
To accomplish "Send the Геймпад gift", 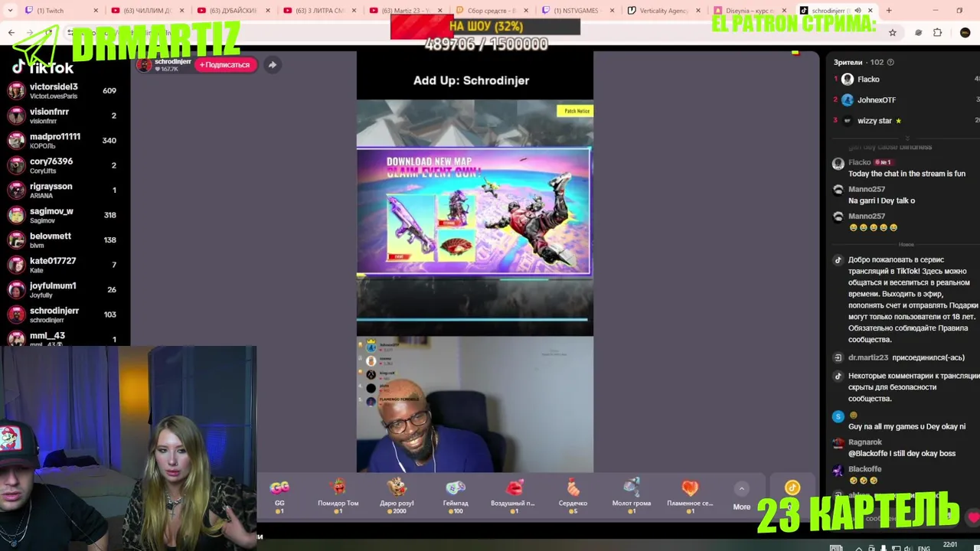I will point(456,495).
